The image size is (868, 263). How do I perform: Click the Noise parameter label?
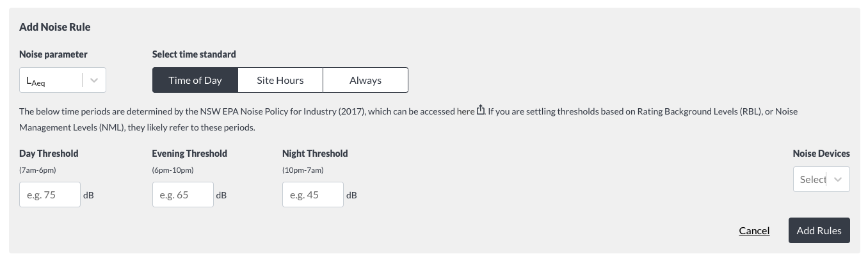click(x=53, y=54)
